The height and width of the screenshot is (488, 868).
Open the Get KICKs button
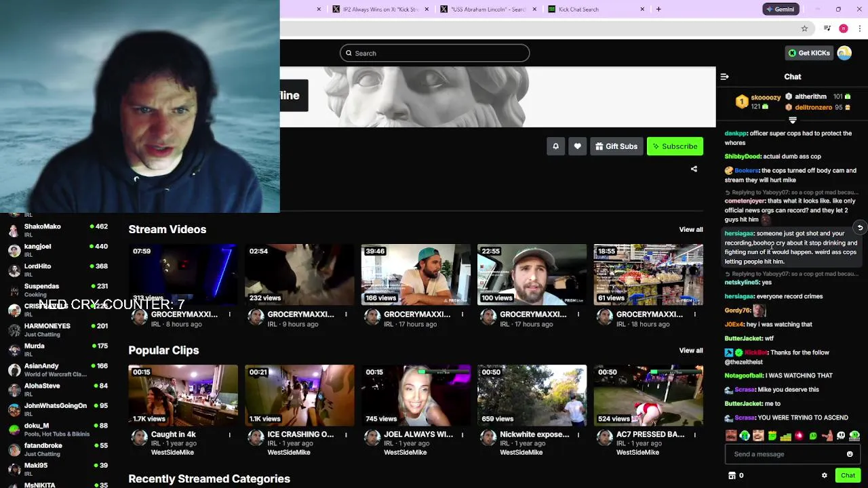(x=809, y=53)
